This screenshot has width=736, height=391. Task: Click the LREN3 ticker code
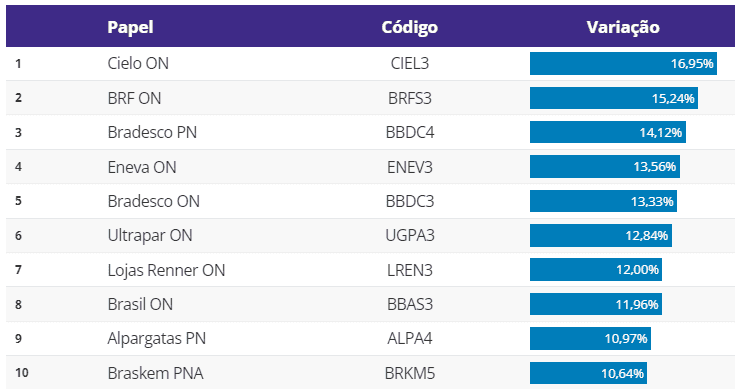pos(410,270)
